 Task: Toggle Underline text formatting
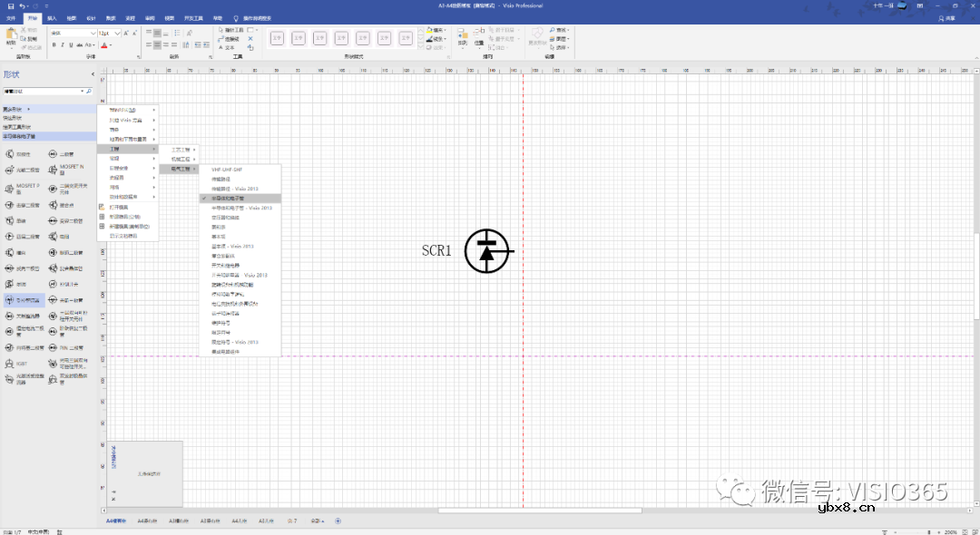pyautogui.click(x=72, y=44)
